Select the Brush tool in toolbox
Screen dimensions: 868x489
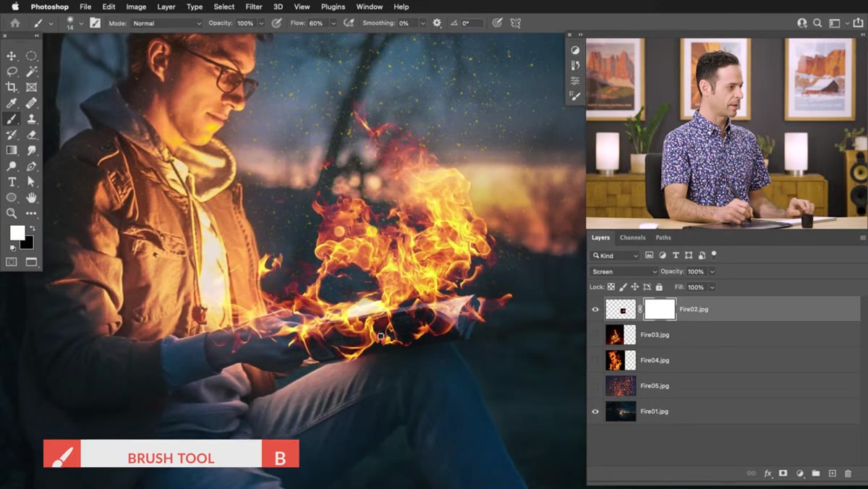(x=12, y=119)
